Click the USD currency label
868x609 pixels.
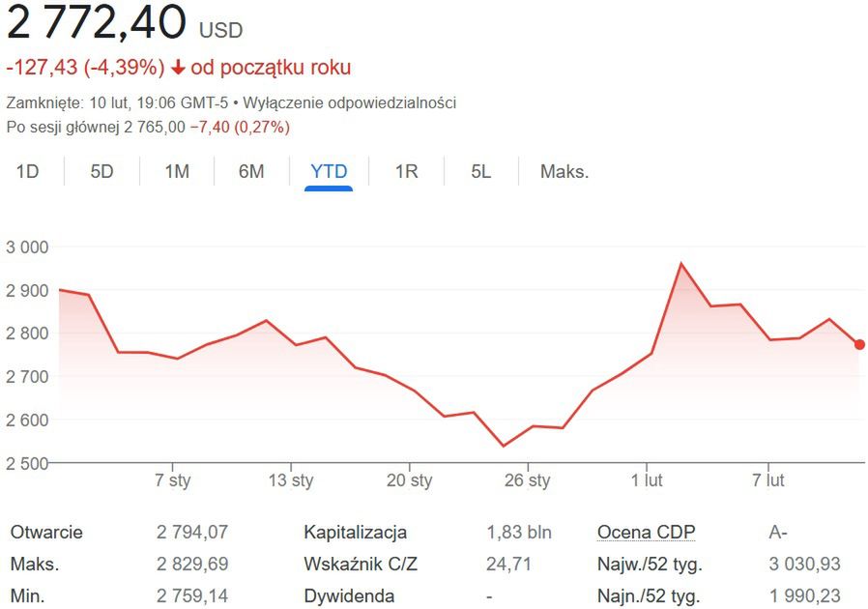[x=221, y=31]
